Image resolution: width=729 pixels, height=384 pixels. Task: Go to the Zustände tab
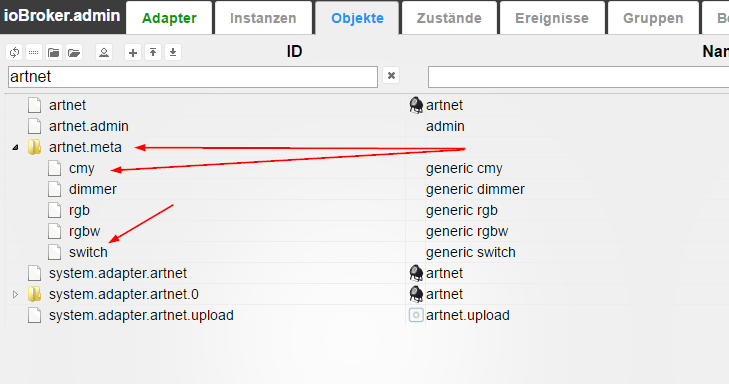point(449,18)
